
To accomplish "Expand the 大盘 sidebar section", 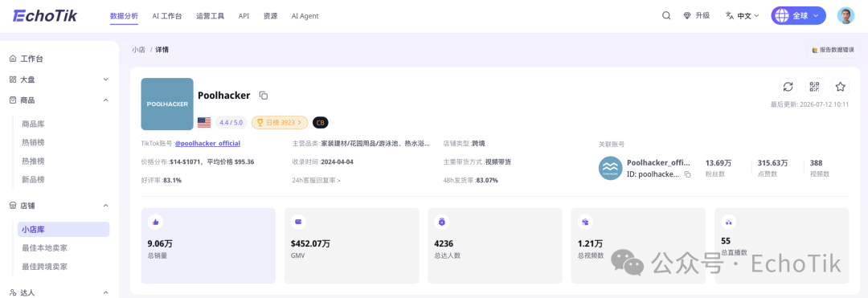I will [106, 80].
